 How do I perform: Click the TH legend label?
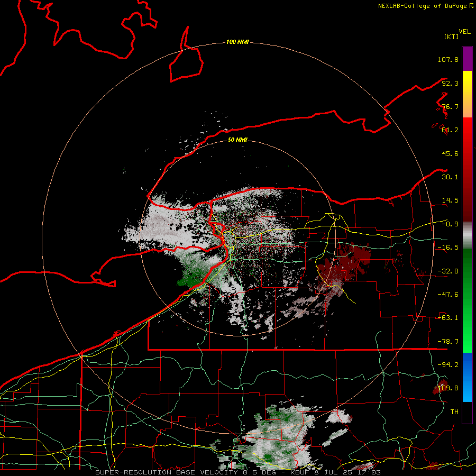tap(454, 412)
